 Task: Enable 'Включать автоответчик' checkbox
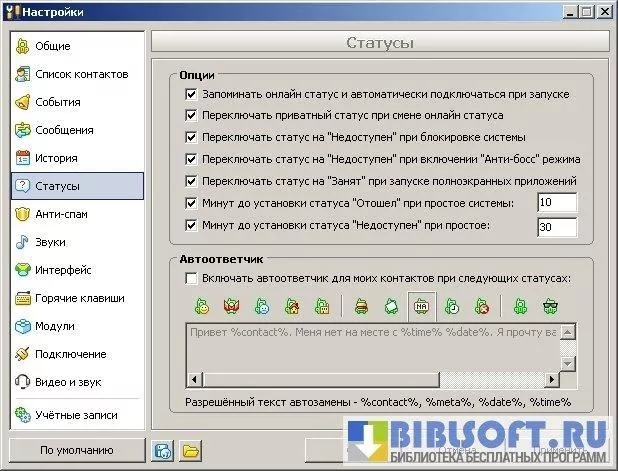(x=191, y=278)
